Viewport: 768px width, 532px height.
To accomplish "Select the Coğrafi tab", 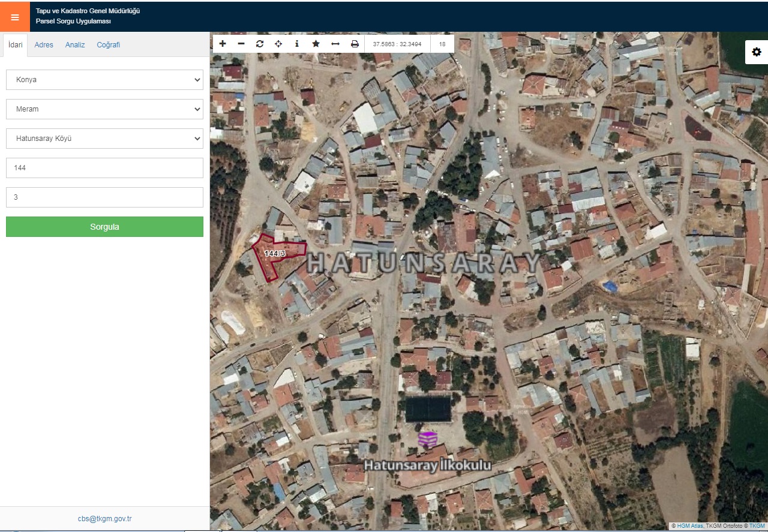I will [x=109, y=45].
